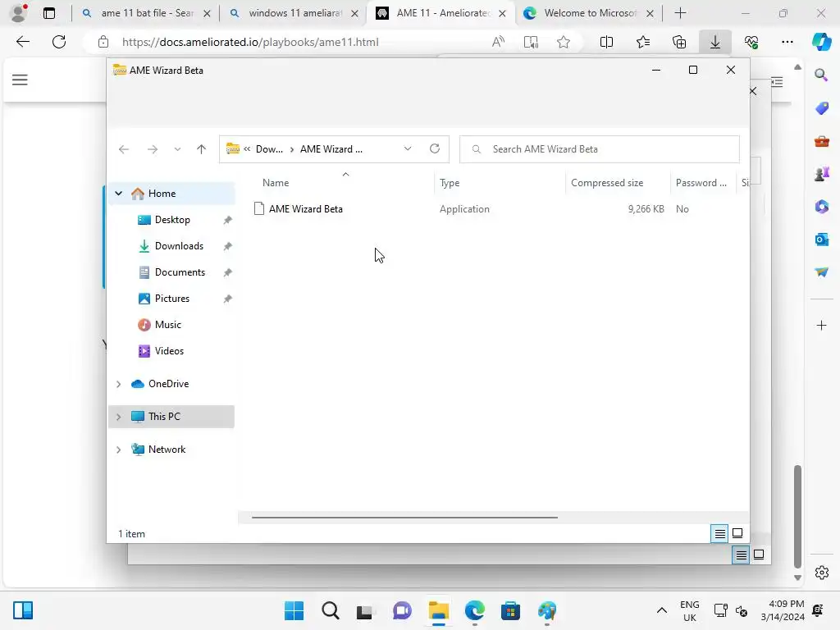Click the horizontal scrollbar in file list
Screen dimensions: 840x630
[404, 518]
